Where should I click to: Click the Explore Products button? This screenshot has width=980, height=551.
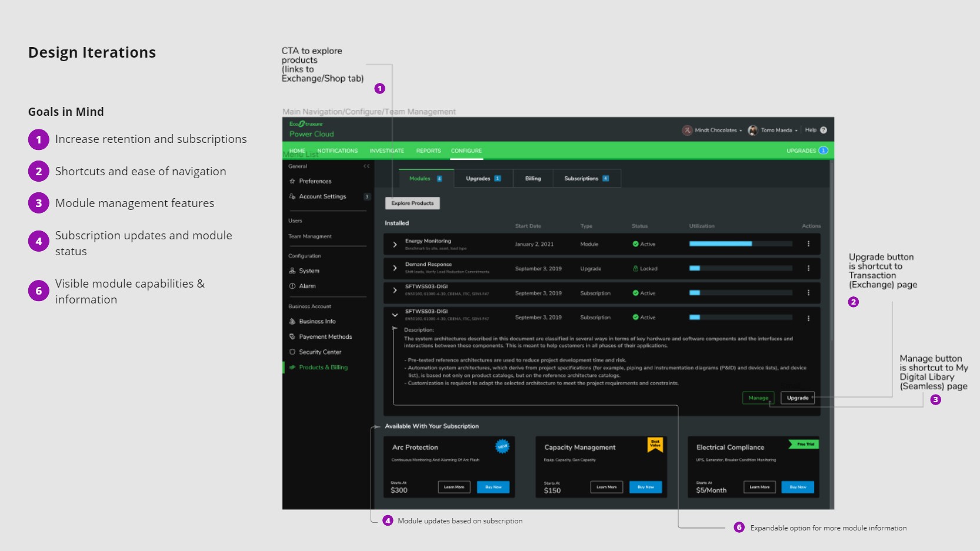[x=412, y=203]
